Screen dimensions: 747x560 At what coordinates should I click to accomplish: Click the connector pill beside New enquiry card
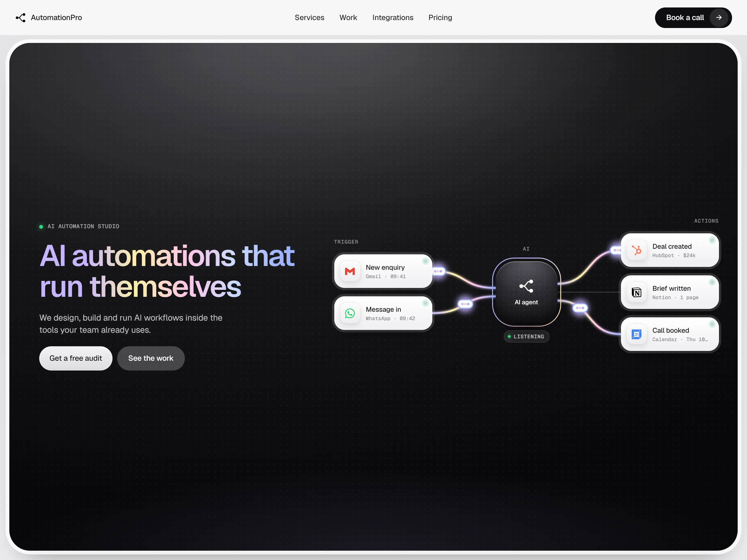(x=439, y=271)
